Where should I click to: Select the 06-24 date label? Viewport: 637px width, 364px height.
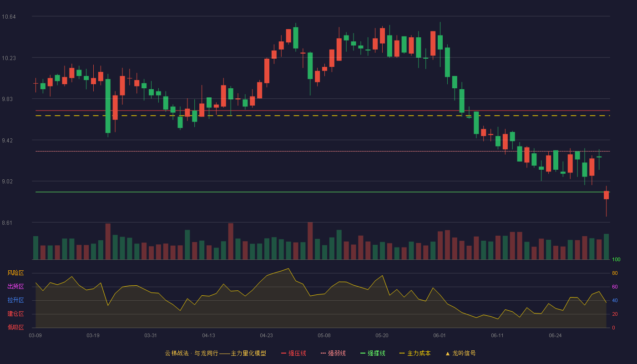555,335
